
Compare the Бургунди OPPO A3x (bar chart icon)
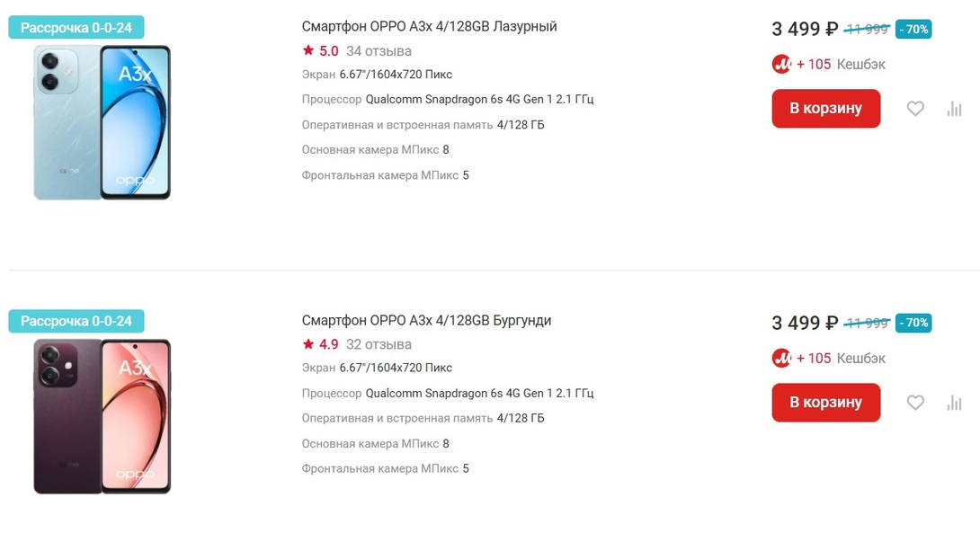(x=954, y=403)
